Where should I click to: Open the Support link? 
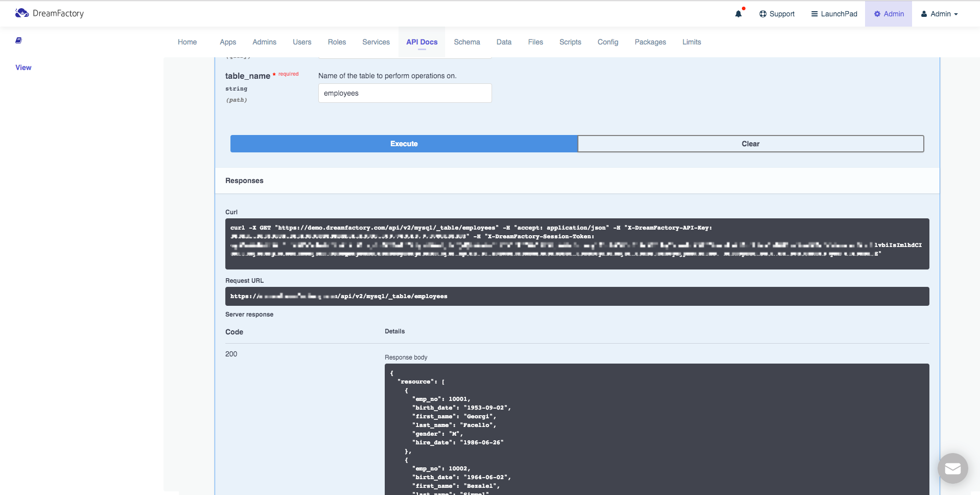pos(777,14)
